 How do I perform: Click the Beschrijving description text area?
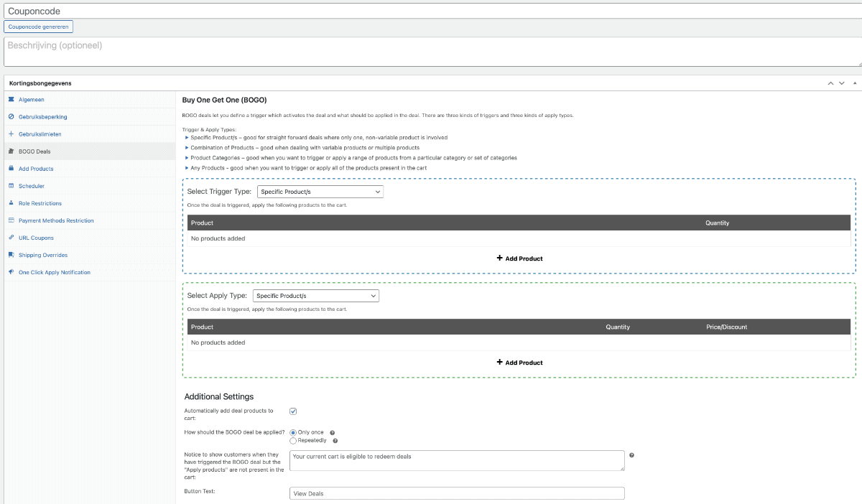pos(431,52)
